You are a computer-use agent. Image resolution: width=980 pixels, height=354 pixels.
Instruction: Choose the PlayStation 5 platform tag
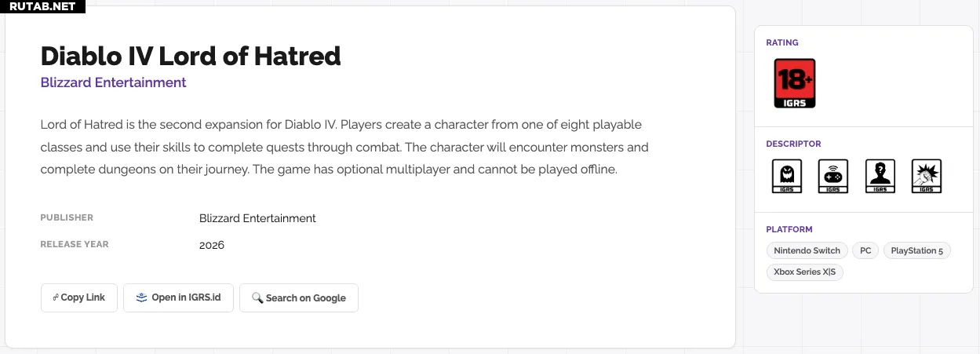pyautogui.click(x=916, y=250)
